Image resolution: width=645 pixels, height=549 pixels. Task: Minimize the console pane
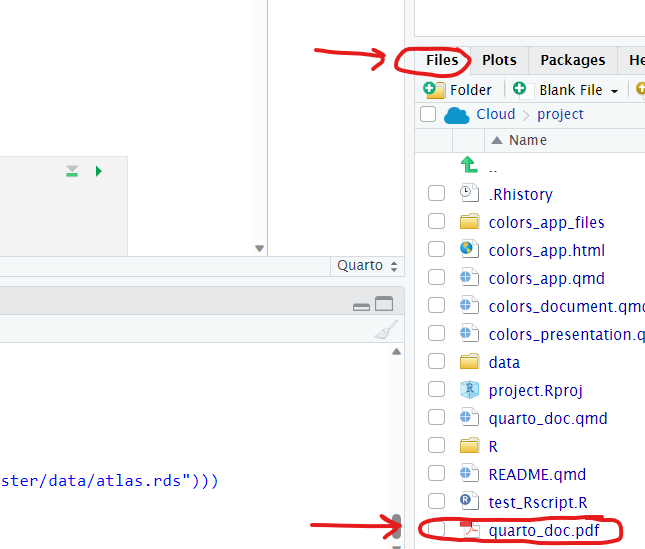coord(362,305)
